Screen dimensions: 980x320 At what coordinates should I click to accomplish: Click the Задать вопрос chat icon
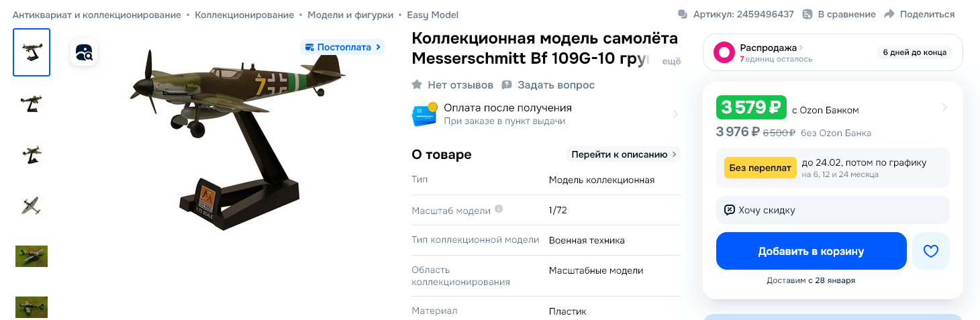pyautogui.click(x=507, y=85)
